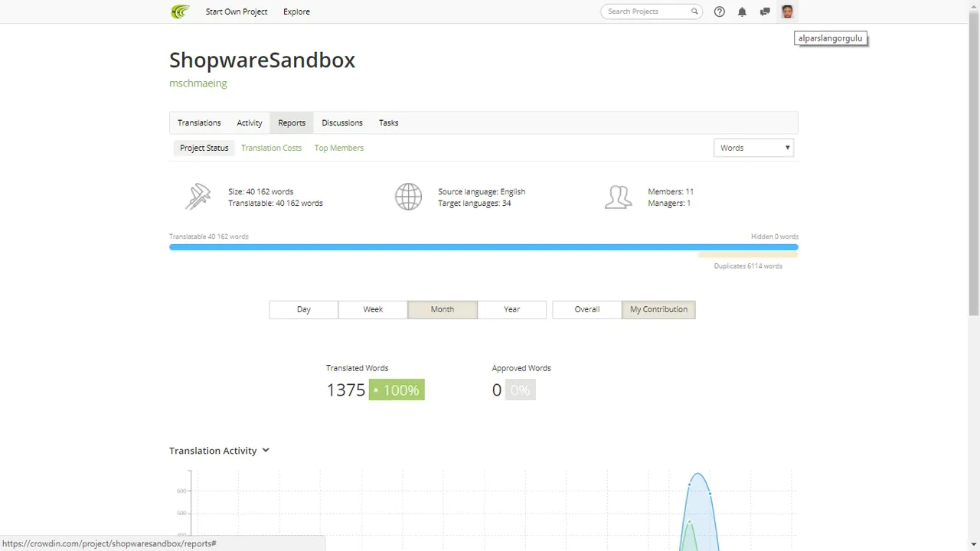Click the blue translatable progress bar
Viewport: 980px width, 551px height.
tap(484, 247)
